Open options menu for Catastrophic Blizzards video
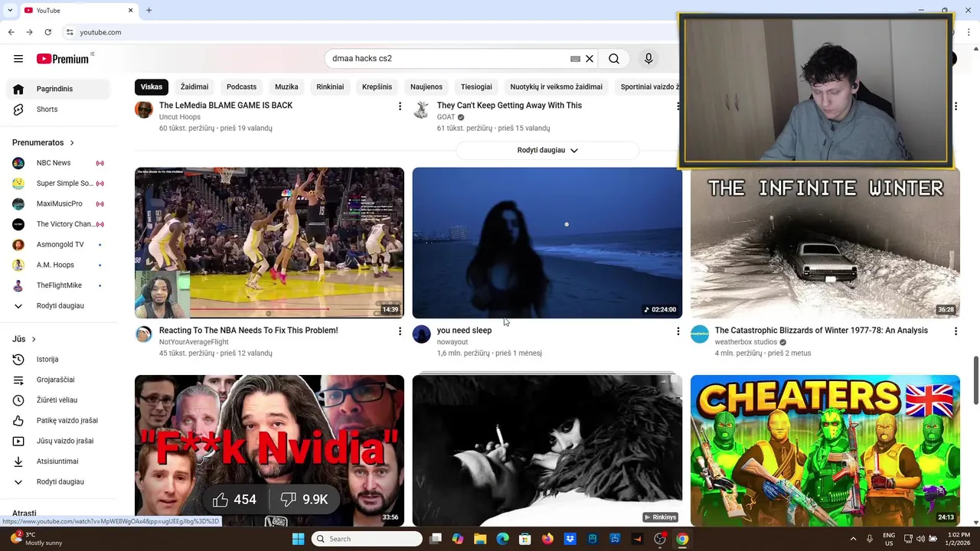 click(955, 331)
